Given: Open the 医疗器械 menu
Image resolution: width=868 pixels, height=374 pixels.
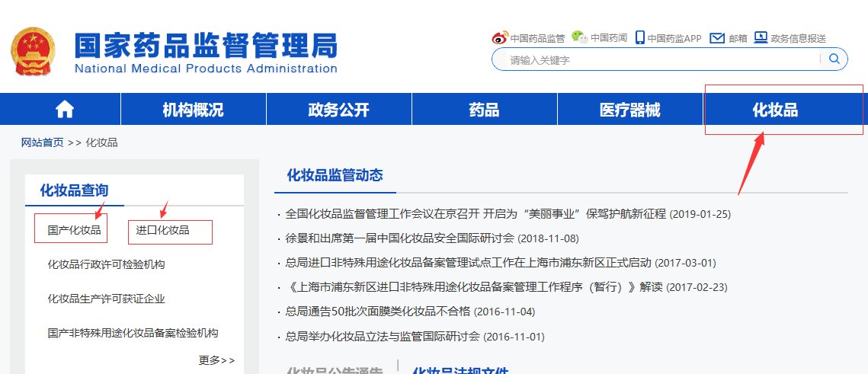Looking at the screenshot, I should tap(630, 110).
